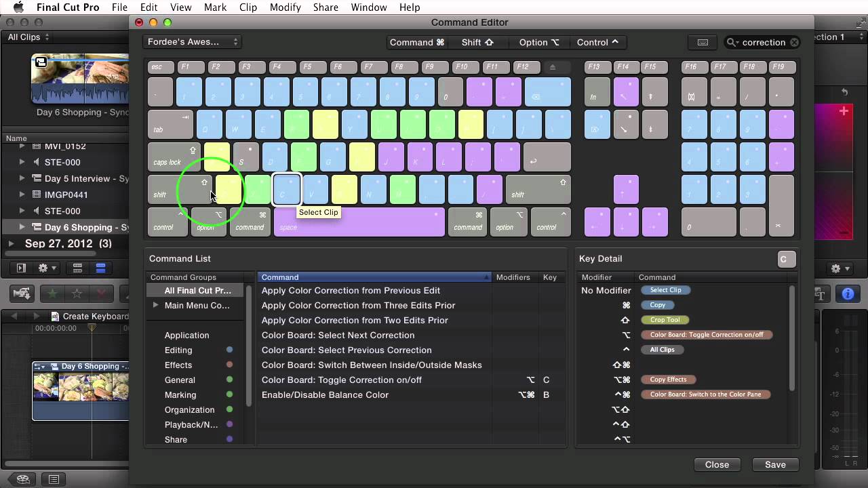Toggle the Option modifier button
Screen dimensions: 868x488
[x=539, y=42]
